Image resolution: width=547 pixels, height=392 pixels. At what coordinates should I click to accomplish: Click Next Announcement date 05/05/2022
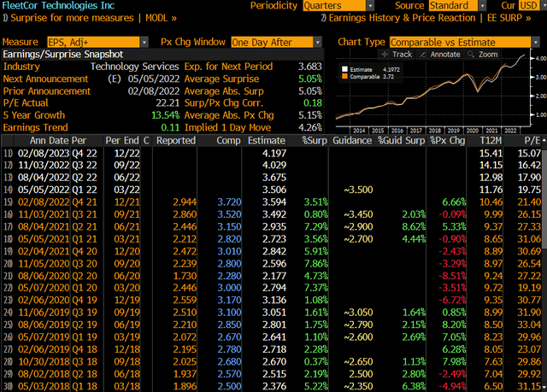pyautogui.click(x=154, y=79)
